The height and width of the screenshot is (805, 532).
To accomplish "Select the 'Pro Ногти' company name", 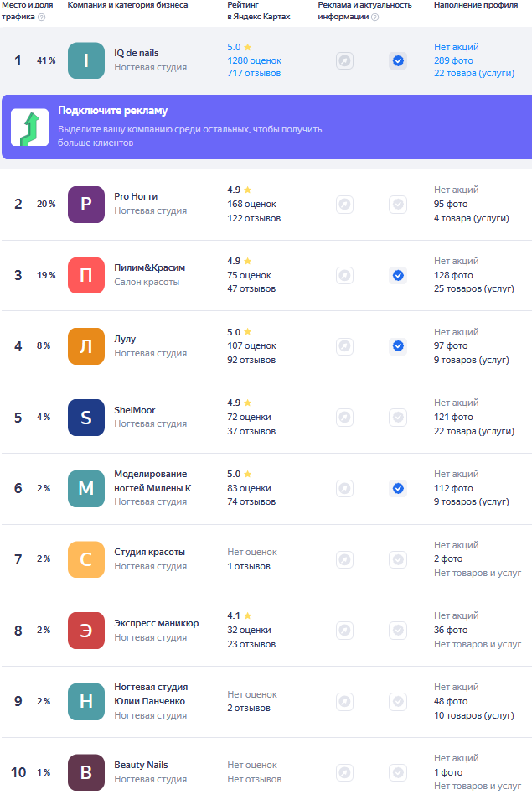I will 136,196.
